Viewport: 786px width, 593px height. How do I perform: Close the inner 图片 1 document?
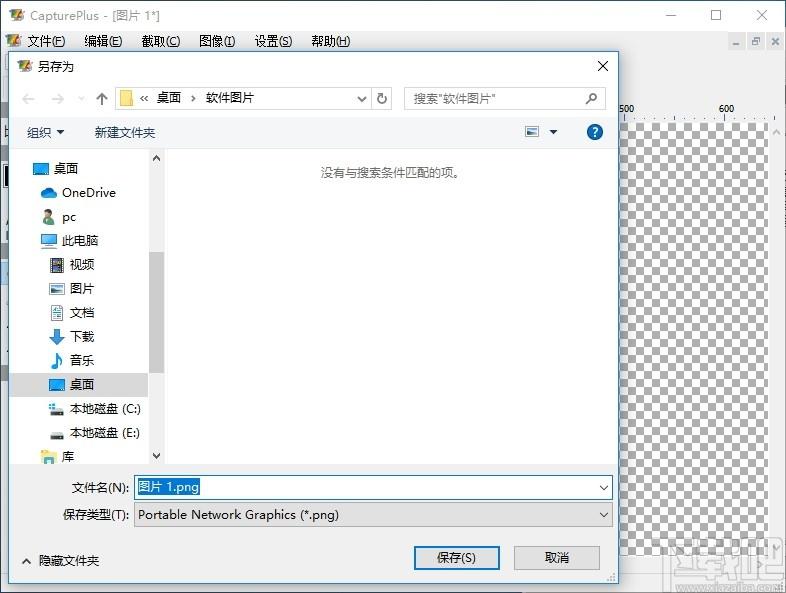pyautogui.click(x=775, y=42)
